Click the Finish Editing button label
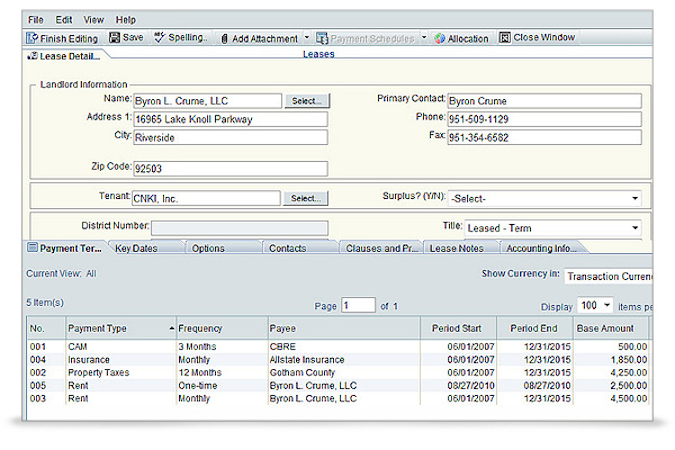675x450 pixels. pyautogui.click(x=69, y=39)
